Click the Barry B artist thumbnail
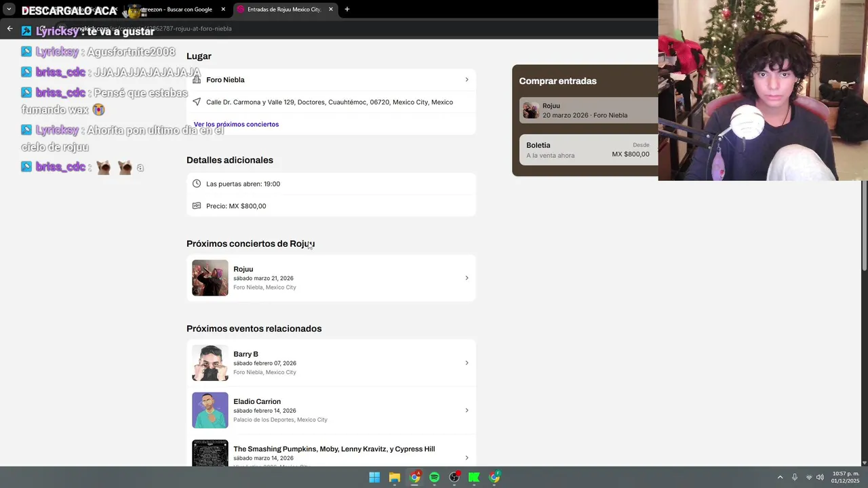This screenshot has width=868, height=488. (210, 363)
